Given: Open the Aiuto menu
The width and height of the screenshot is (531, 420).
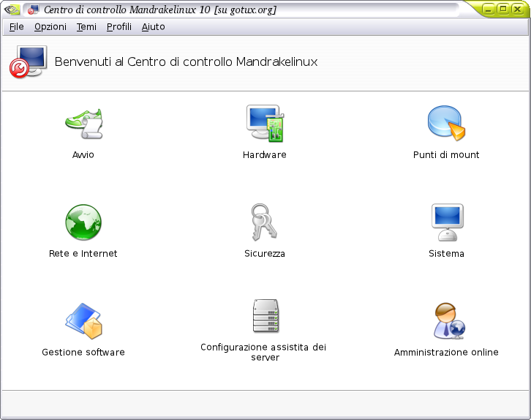Looking at the screenshot, I should pos(154,27).
